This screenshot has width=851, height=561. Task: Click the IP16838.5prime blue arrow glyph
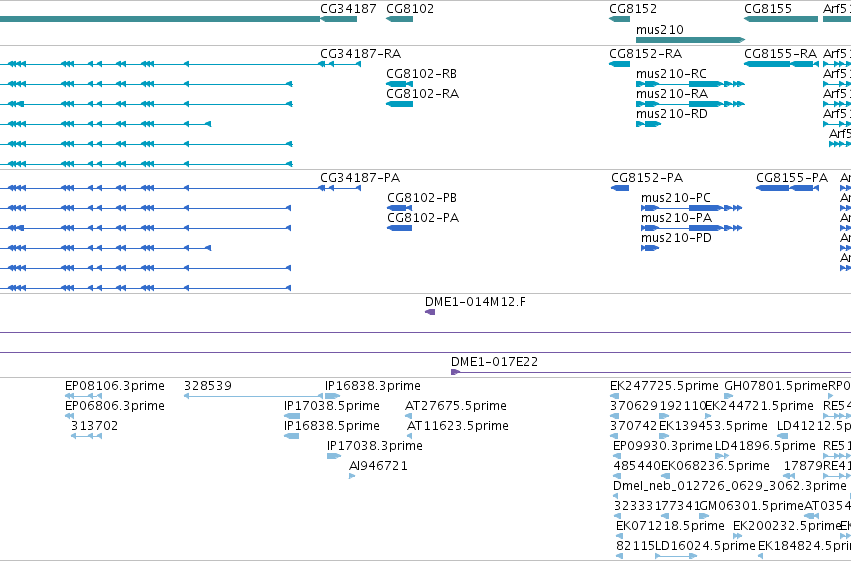pyautogui.click(x=291, y=436)
